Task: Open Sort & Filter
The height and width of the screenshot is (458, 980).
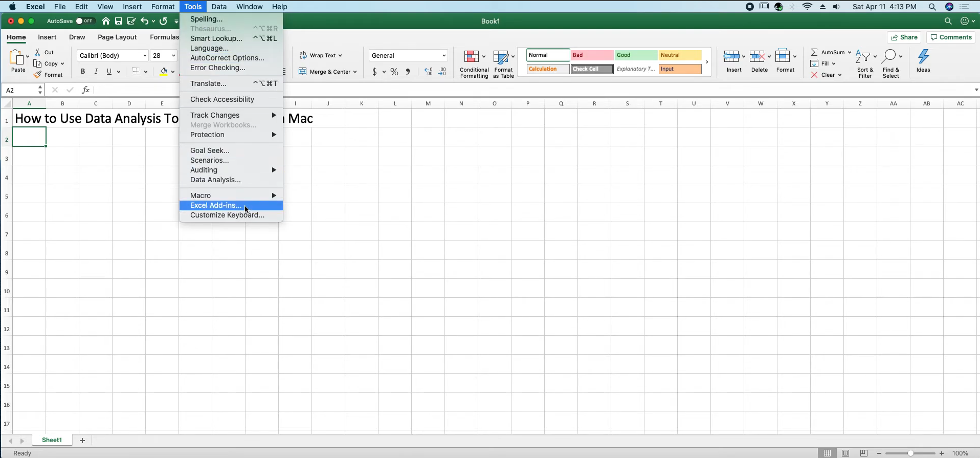Action: [x=865, y=64]
